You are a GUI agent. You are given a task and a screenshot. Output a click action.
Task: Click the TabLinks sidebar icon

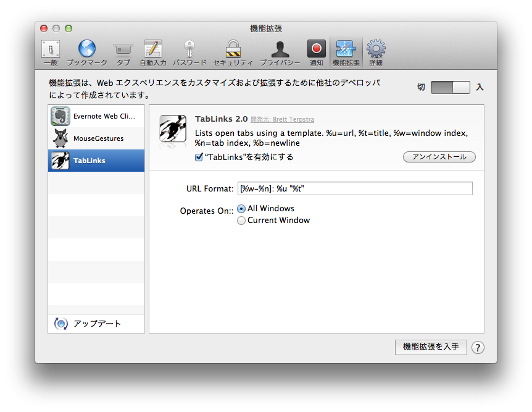point(60,161)
